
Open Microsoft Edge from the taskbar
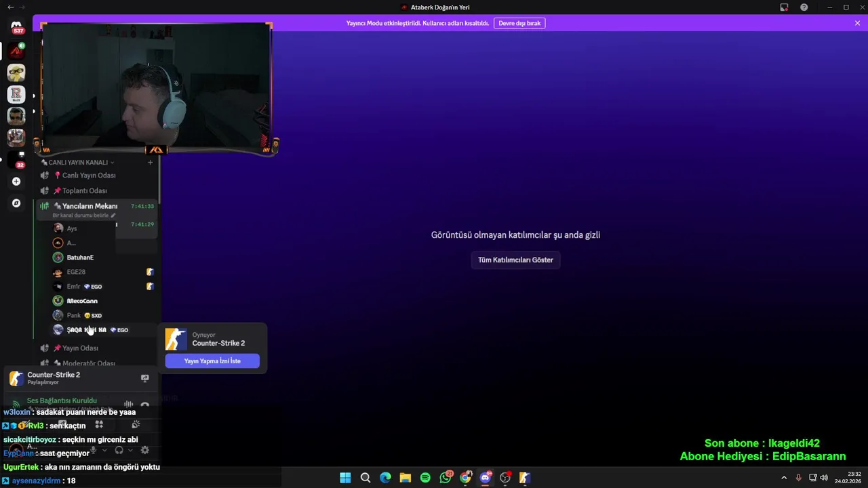tap(385, 478)
